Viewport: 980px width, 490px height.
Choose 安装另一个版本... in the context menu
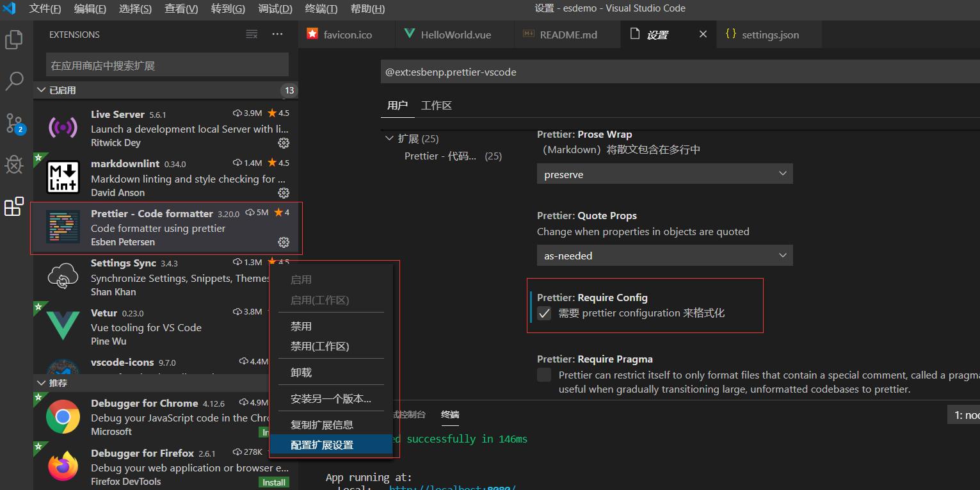click(331, 398)
